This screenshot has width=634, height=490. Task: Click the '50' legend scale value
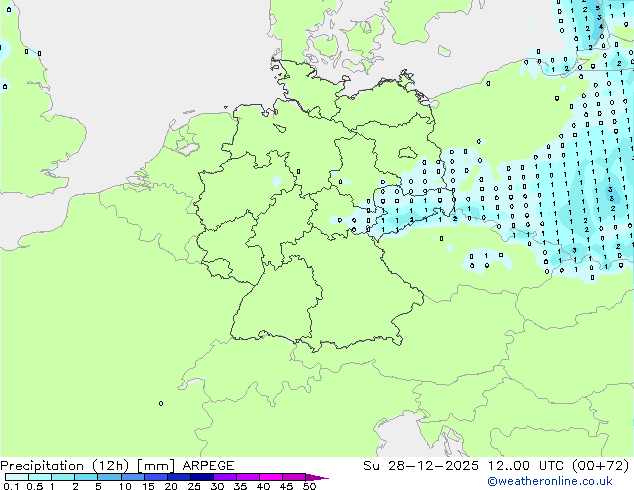309,486
